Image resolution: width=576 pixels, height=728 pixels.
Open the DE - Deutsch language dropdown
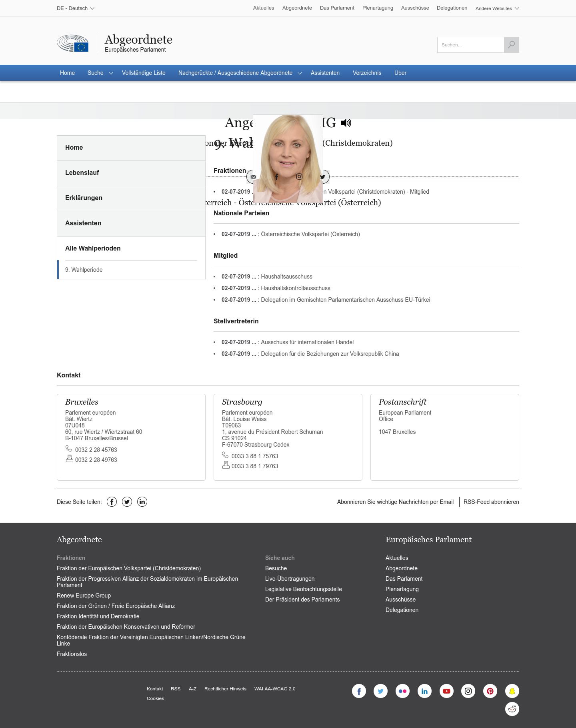(76, 8)
